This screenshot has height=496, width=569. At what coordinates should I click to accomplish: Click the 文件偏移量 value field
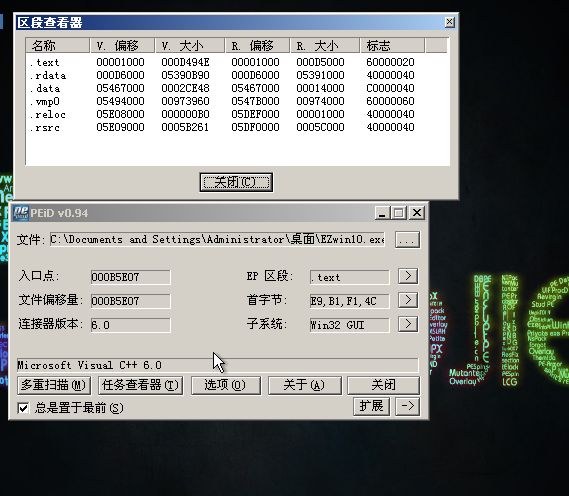coord(131,301)
